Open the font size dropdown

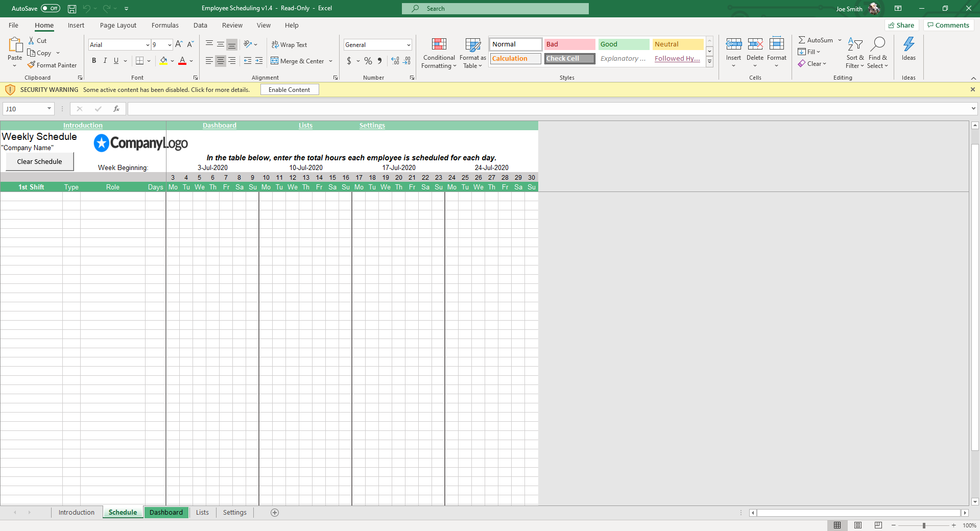click(170, 45)
